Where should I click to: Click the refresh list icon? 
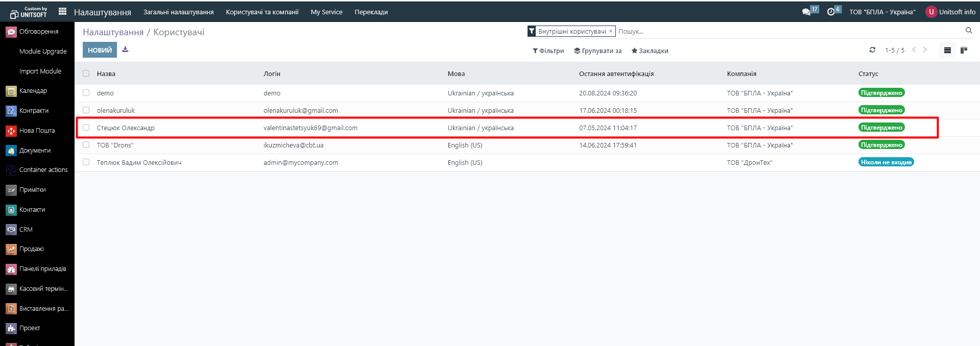pyautogui.click(x=872, y=50)
